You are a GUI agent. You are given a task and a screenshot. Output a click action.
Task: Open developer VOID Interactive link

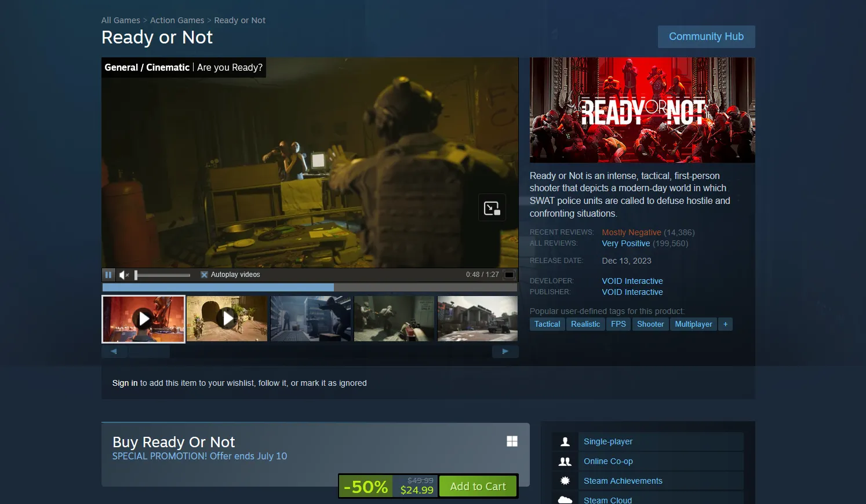[x=632, y=281]
